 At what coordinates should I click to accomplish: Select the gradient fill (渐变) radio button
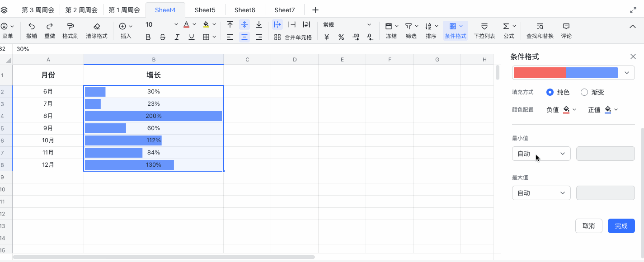(x=584, y=92)
